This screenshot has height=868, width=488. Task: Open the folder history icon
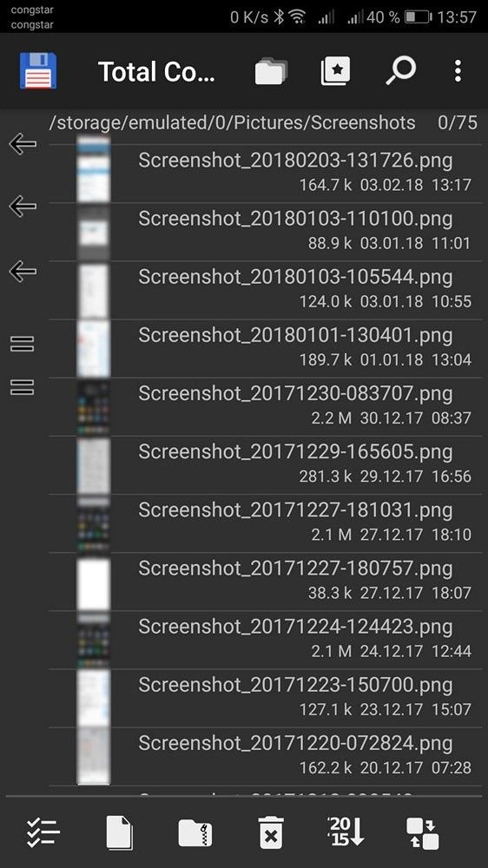pos(271,71)
